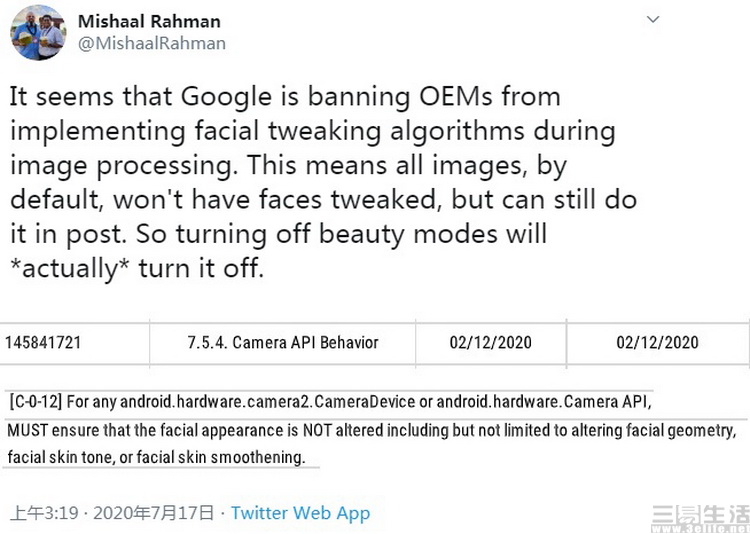Expand the tweet options chevron menu
The height and width of the screenshot is (534, 750).
pyautogui.click(x=652, y=19)
